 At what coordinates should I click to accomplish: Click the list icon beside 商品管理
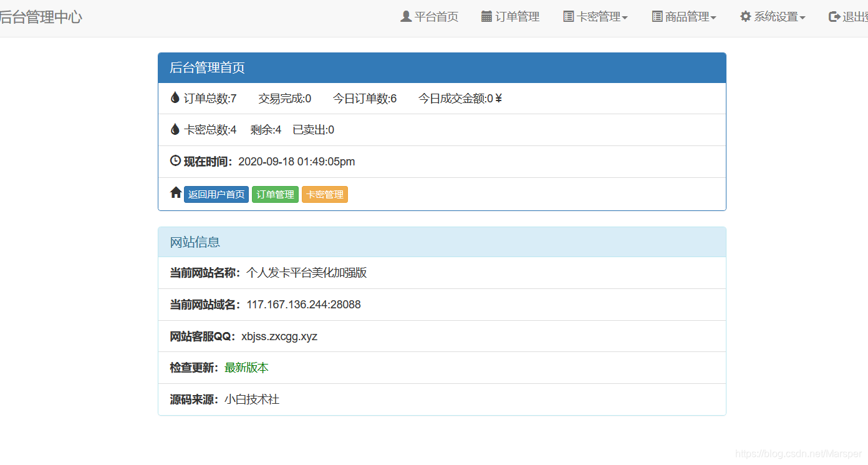[657, 16]
